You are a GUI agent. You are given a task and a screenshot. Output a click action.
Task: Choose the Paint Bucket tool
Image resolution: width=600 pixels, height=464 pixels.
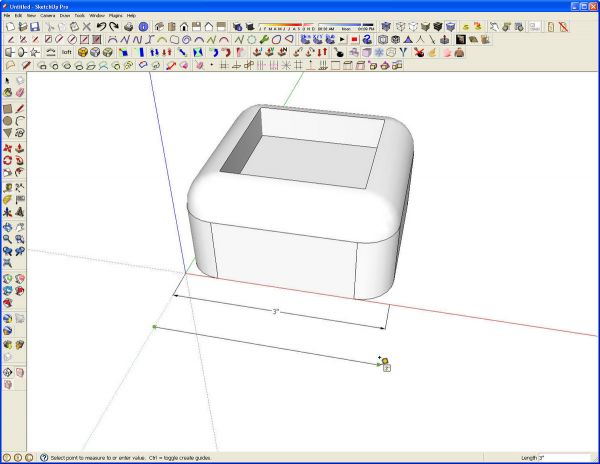point(8,92)
